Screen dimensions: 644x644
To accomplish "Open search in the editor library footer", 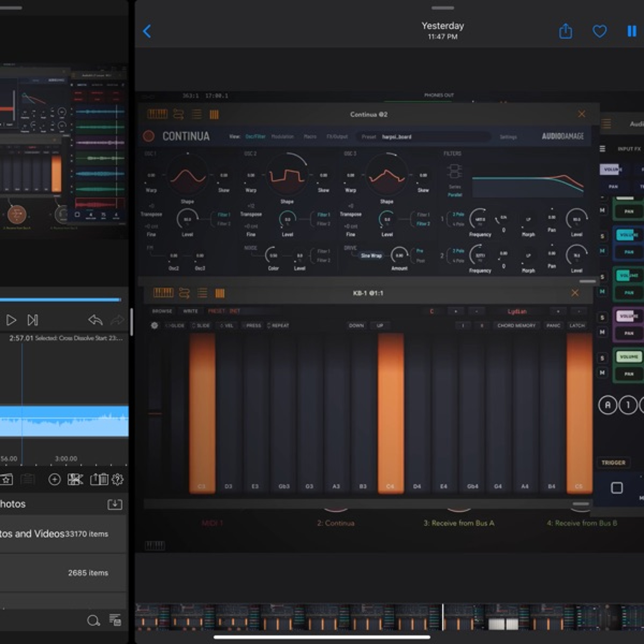I will [93, 621].
